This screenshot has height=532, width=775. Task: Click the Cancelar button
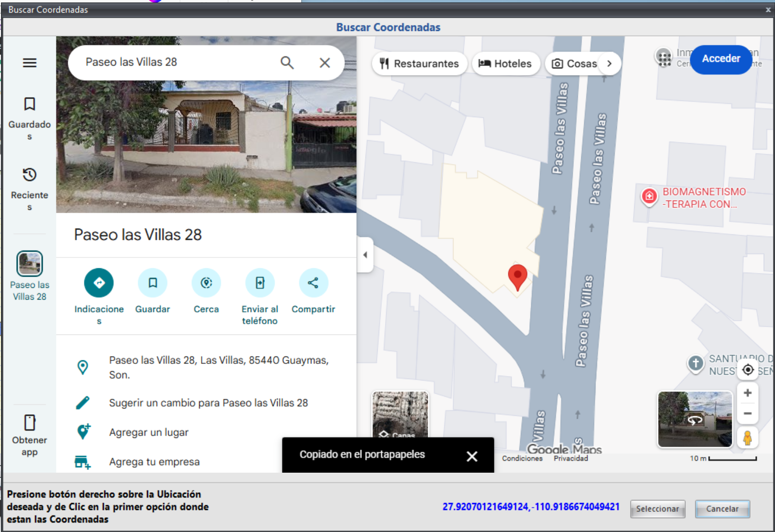click(x=722, y=509)
